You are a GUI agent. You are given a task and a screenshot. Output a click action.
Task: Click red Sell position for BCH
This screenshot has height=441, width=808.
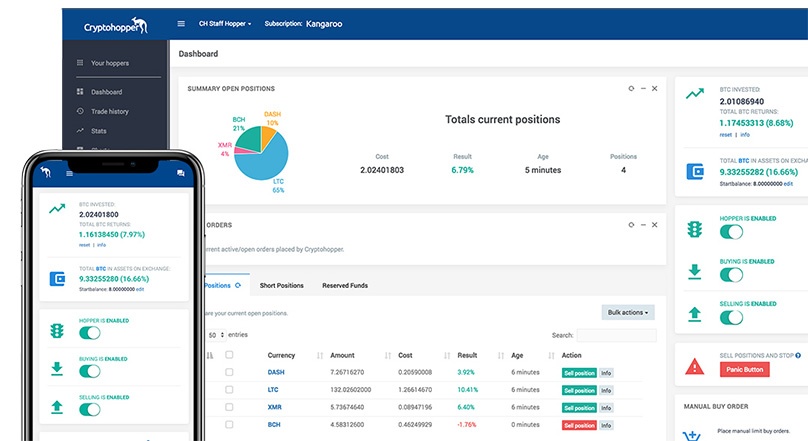coord(579,426)
